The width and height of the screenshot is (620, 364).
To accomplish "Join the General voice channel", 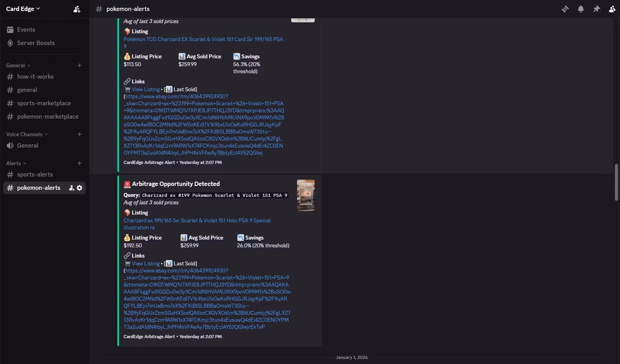I will (x=45, y=146).
